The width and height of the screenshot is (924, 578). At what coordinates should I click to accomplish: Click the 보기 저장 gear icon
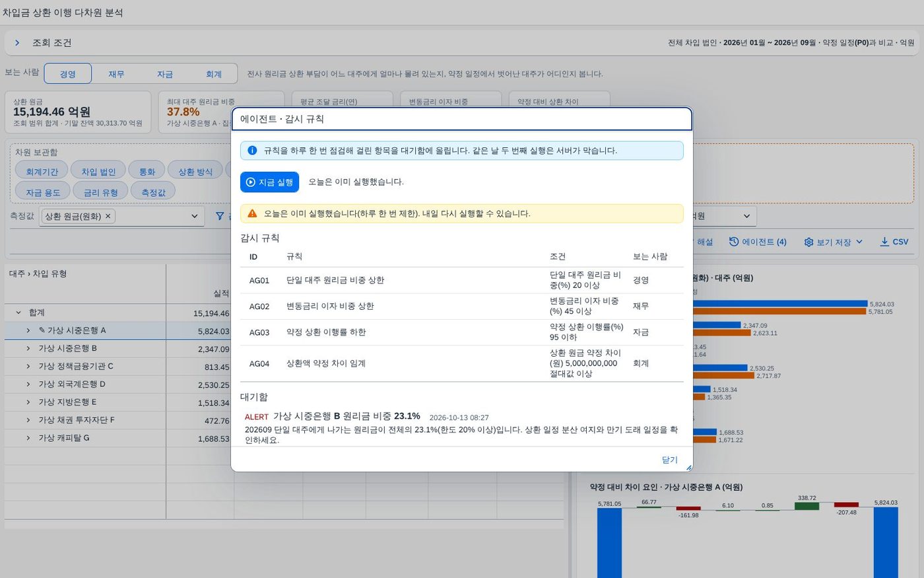[x=808, y=242]
